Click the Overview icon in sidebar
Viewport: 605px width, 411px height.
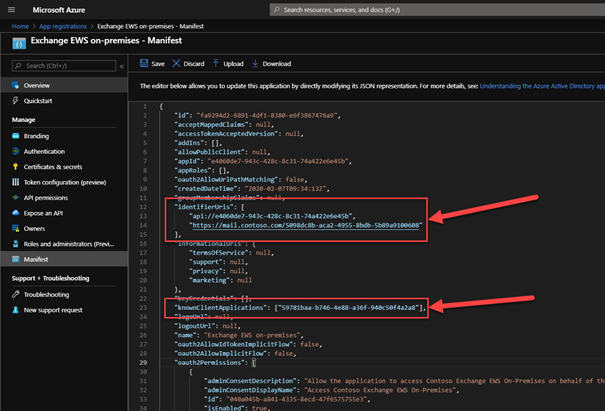[x=15, y=85]
